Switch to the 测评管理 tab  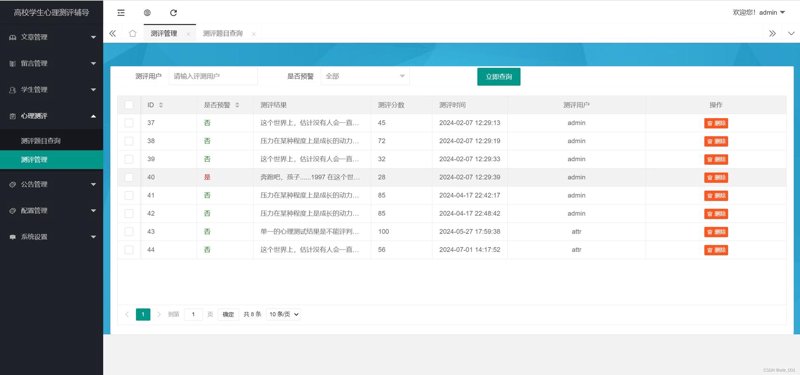click(164, 34)
